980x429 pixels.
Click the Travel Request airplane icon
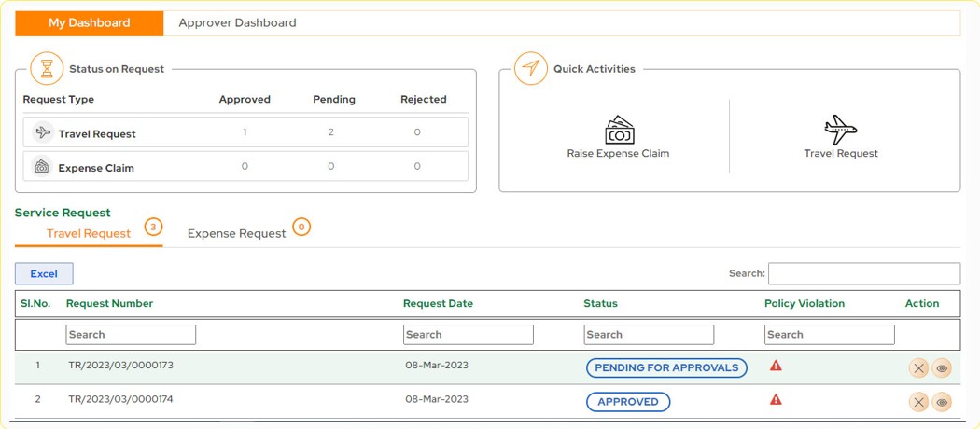[x=840, y=130]
